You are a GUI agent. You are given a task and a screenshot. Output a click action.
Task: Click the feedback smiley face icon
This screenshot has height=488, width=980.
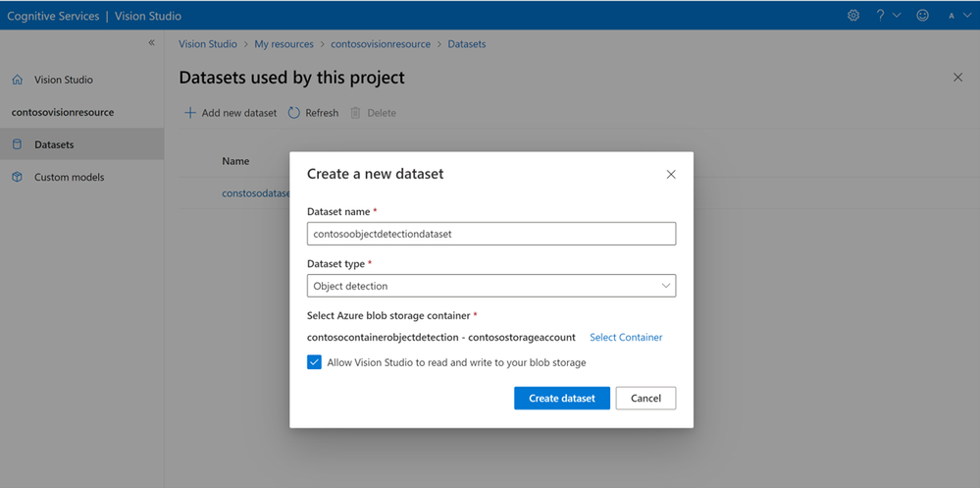922,16
